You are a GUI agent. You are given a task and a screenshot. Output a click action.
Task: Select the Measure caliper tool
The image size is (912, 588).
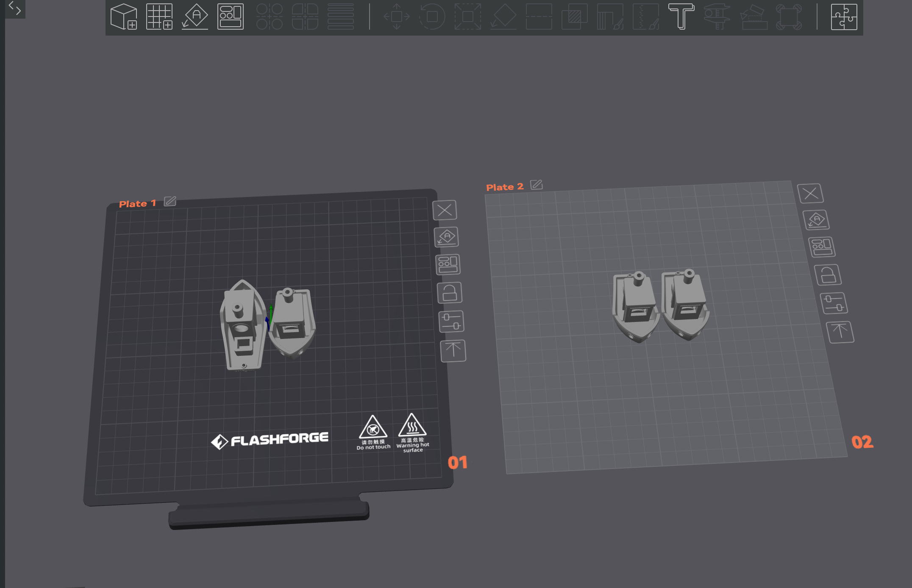(717, 17)
